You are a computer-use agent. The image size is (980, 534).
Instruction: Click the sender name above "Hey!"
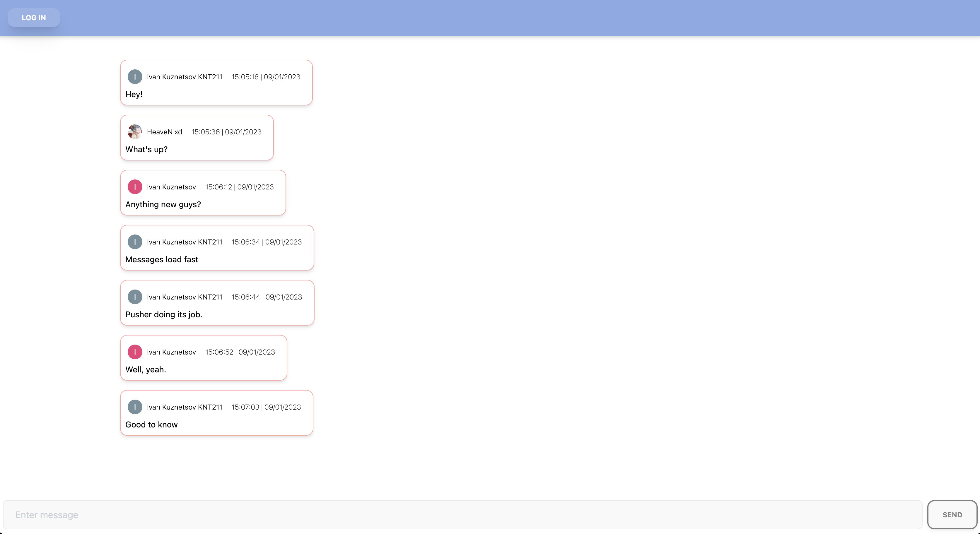185,77
